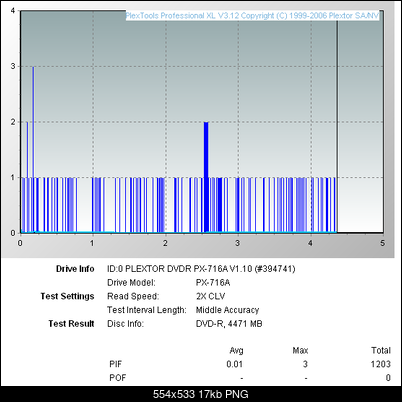Click the disc info value 'DVD-R, 4471 MB'
This screenshot has height=402, width=402.
pyautogui.click(x=229, y=324)
